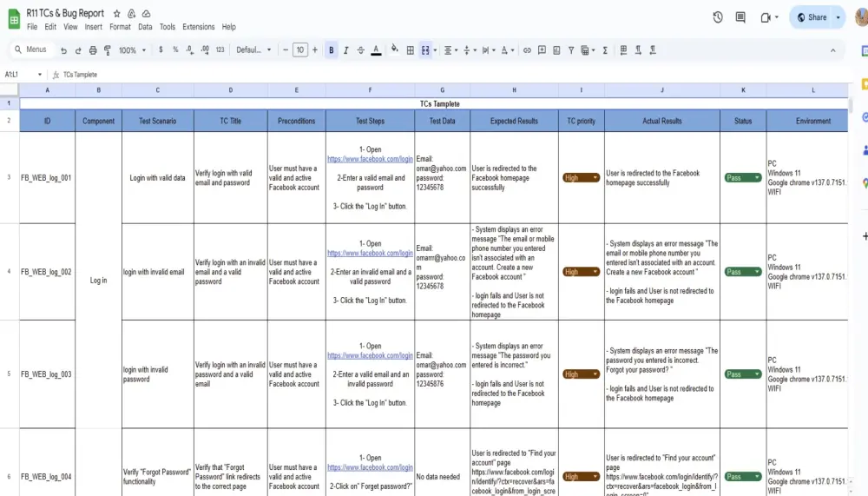Viewport: 868px width, 496px height.
Task: Open the borders tool
Action: click(411, 50)
